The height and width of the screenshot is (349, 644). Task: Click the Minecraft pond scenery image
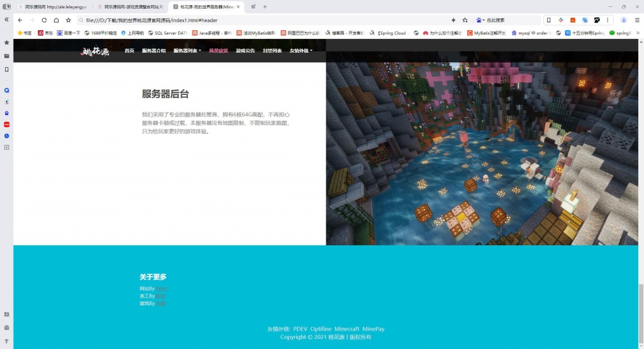click(482, 153)
